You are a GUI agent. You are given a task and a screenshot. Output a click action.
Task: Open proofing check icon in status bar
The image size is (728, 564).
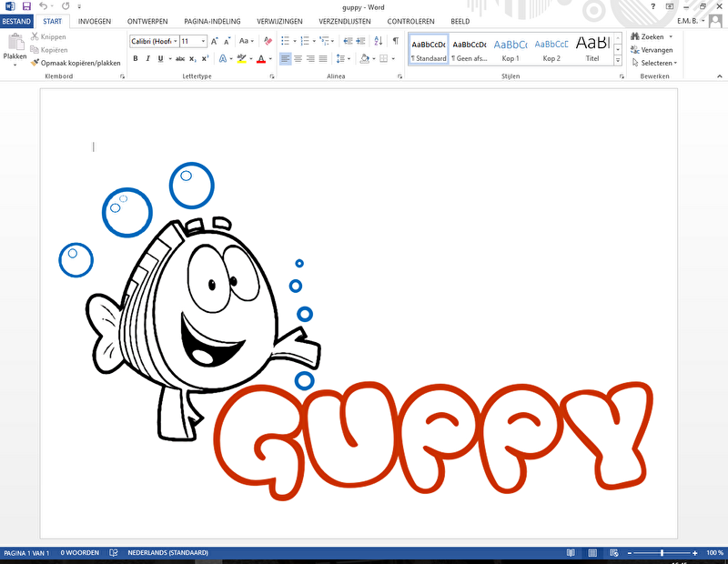(x=113, y=553)
